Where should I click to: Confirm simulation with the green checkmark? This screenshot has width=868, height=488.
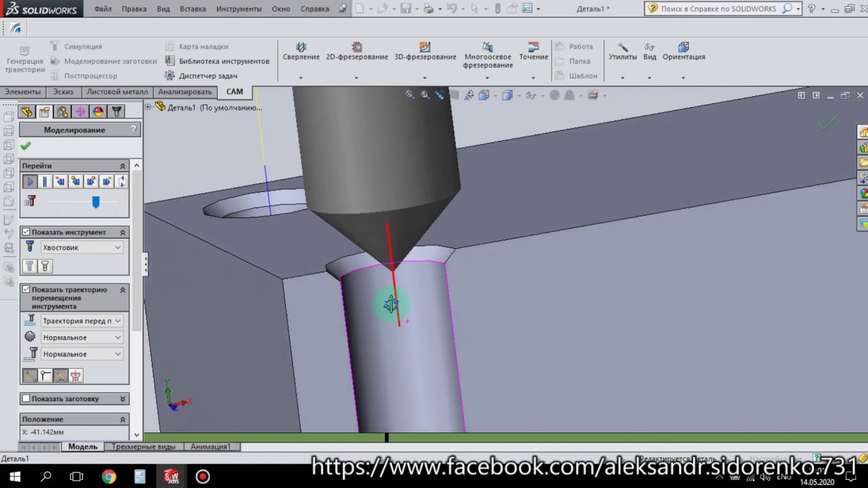[26, 146]
